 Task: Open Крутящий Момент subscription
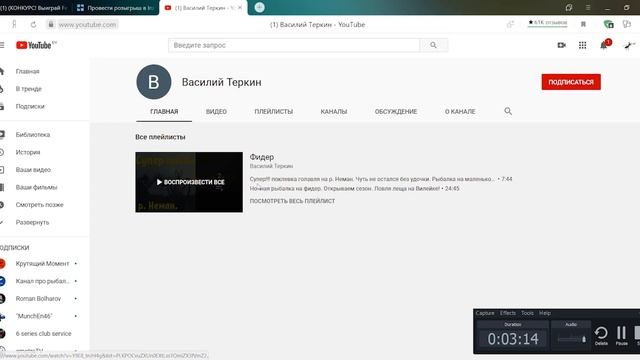[x=42, y=263]
